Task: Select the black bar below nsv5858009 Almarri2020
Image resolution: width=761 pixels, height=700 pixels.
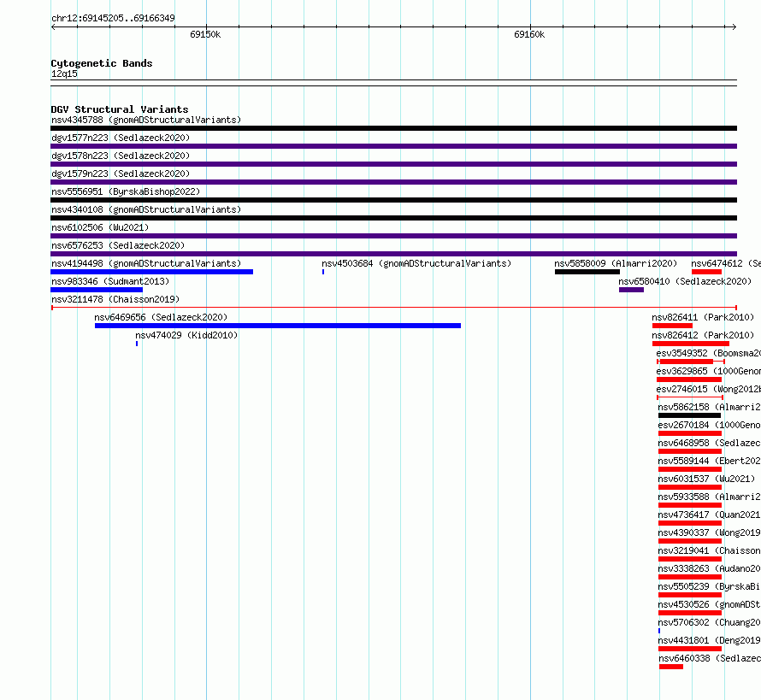Action: click(587, 272)
